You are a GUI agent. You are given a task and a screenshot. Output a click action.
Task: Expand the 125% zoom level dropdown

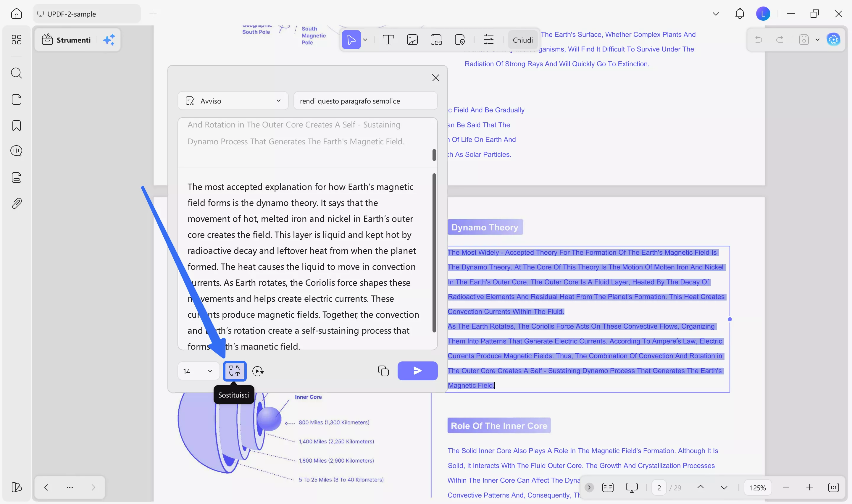click(x=757, y=488)
